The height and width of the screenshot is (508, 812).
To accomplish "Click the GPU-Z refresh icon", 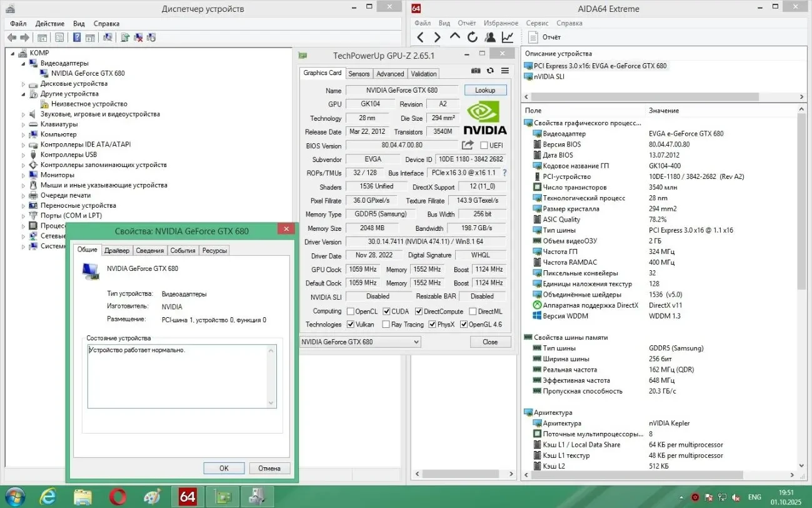I will (x=490, y=71).
